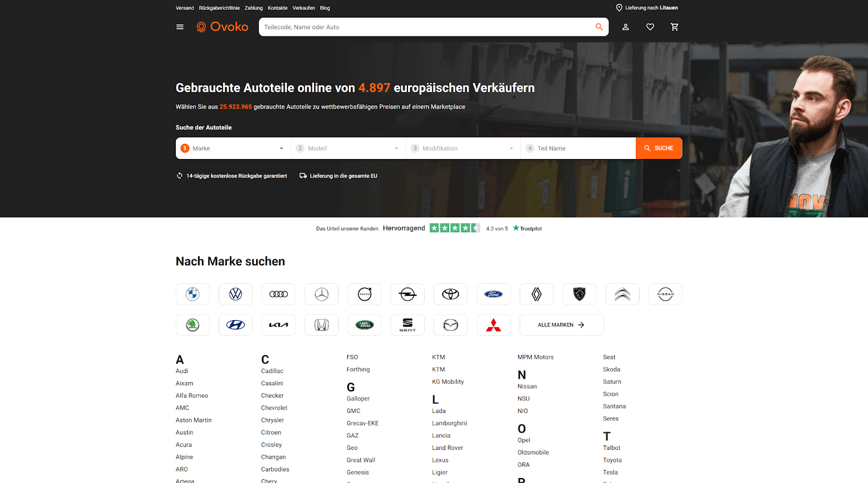Select the Ford oval logo
Image resolution: width=868 pixels, height=483 pixels.
coord(494,294)
